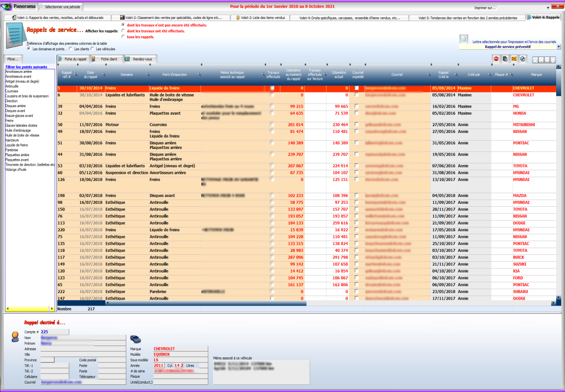Click the orange envelope email icon
565x392 pixels.
514,59
